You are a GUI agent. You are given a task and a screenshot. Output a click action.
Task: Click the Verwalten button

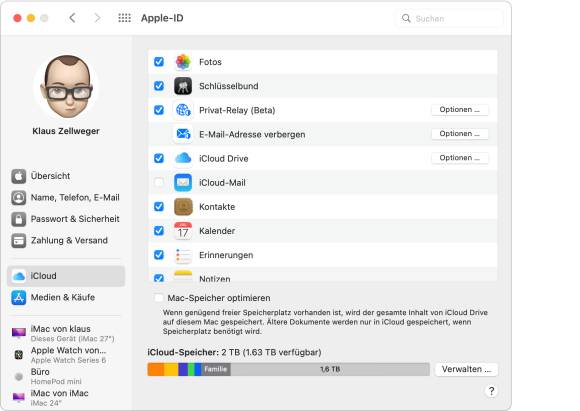(466, 369)
